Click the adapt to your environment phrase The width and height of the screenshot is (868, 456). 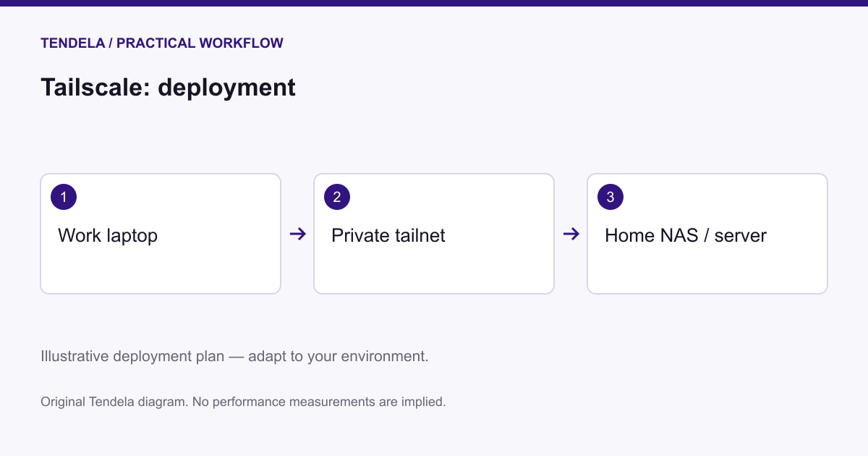(339, 357)
